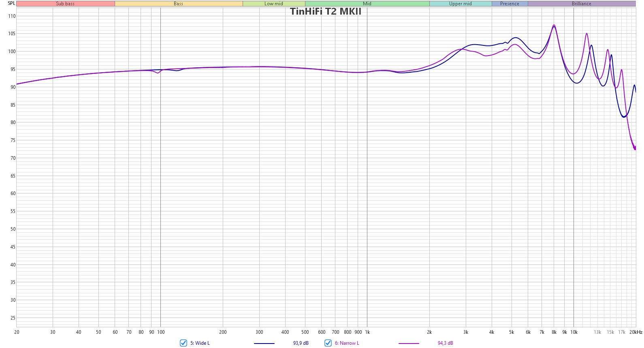Click the 94,3 dB value readout
Image resolution: width=644 pixels, height=348 pixels.
click(x=446, y=343)
